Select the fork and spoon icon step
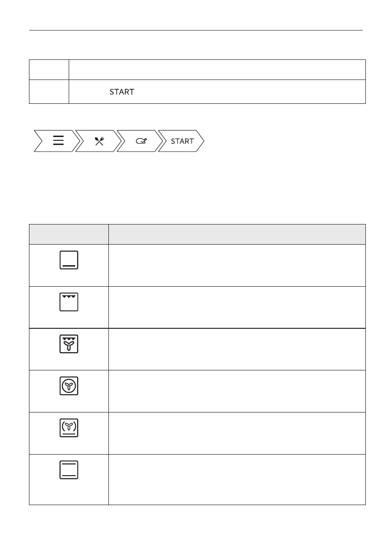Viewport: 392px width, 557px height. pos(99,141)
